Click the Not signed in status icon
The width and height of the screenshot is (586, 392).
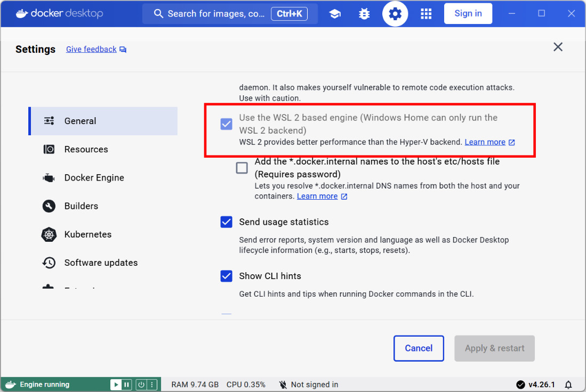[283, 385]
